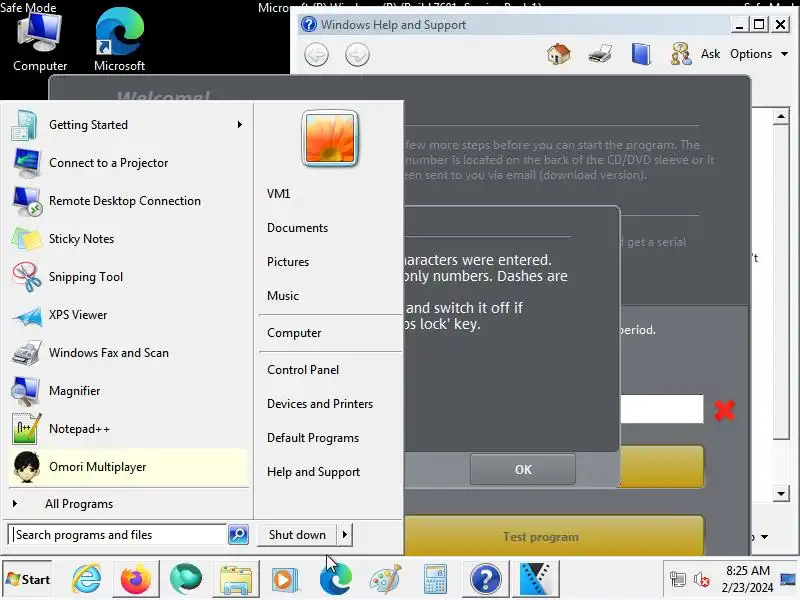
Task: Open Help and Support from Start menu
Action: point(313,472)
